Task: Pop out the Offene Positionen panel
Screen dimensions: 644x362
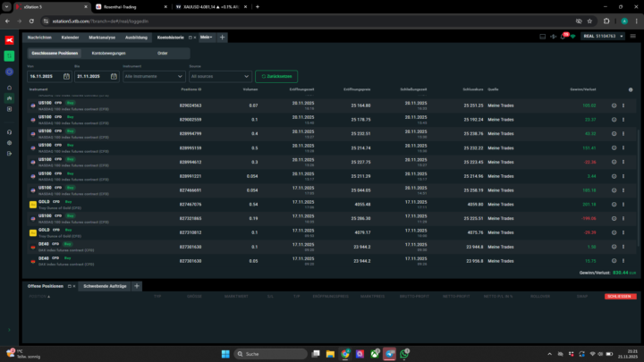Action: click(x=70, y=286)
